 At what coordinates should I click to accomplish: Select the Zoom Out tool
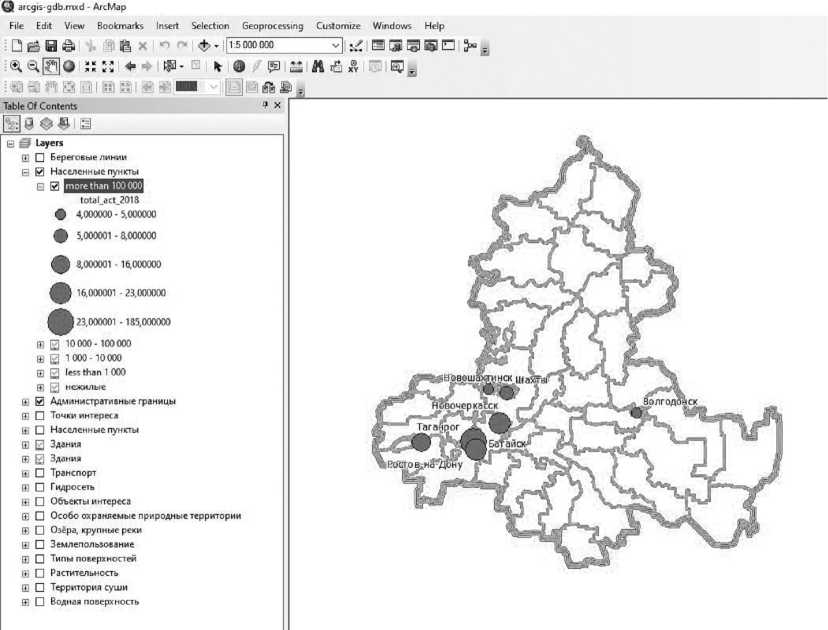click(33, 67)
